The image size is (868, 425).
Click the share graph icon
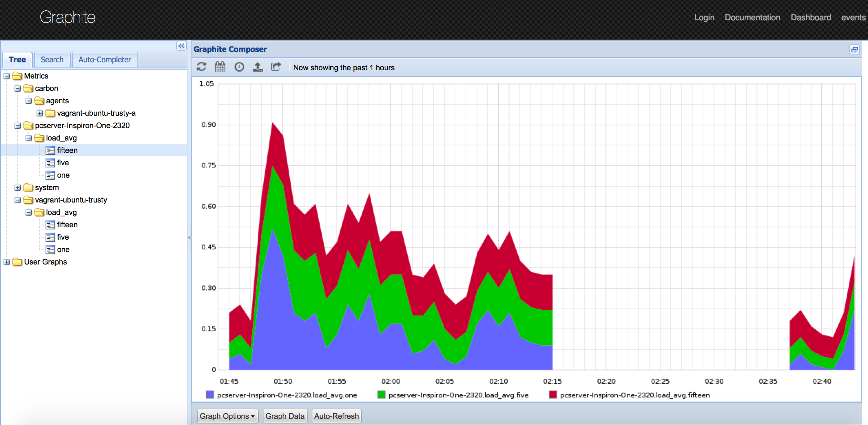[x=276, y=67]
